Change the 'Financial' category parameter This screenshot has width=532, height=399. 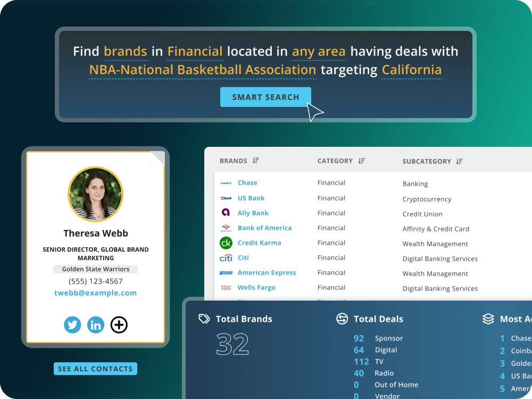(x=195, y=52)
